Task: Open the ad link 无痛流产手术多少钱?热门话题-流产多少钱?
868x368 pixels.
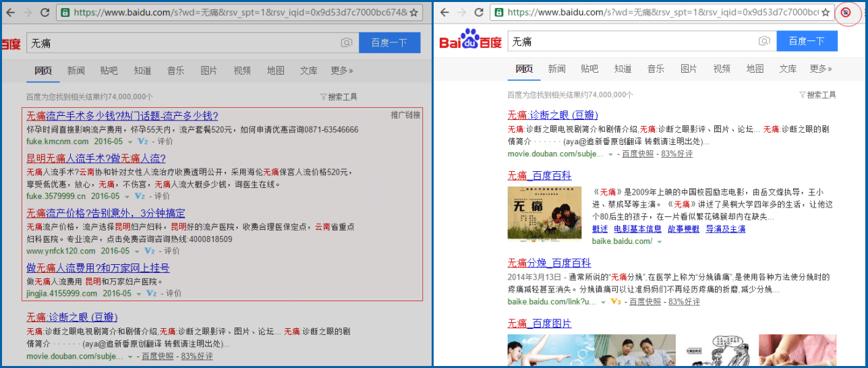Action: pos(122,116)
